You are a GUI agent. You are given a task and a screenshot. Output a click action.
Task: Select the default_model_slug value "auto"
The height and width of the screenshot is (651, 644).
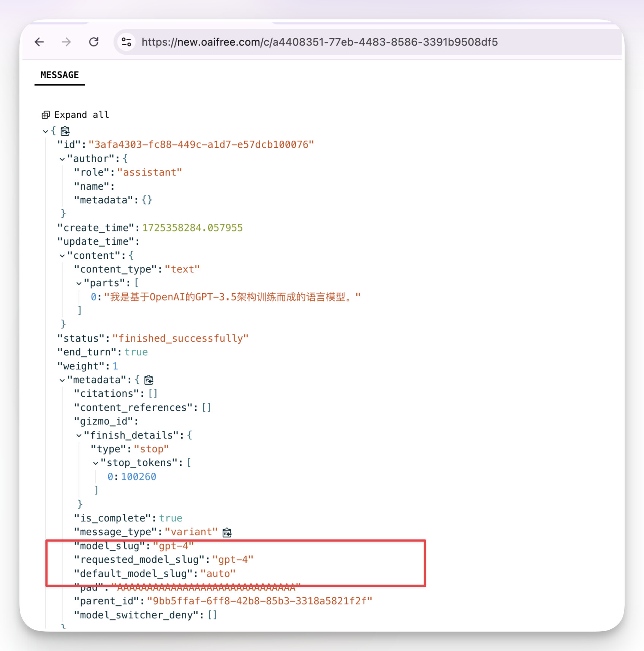[x=218, y=573]
